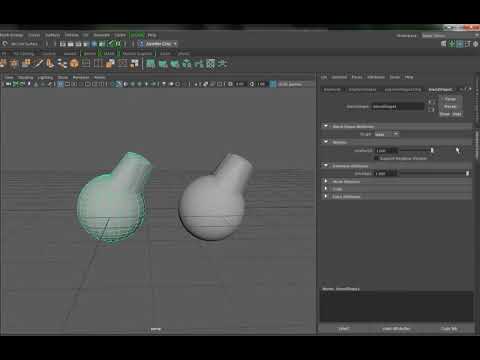The image size is (480, 360).
Task: Enable the Support Negative Weights checkbox
Action: [x=376, y=158]
